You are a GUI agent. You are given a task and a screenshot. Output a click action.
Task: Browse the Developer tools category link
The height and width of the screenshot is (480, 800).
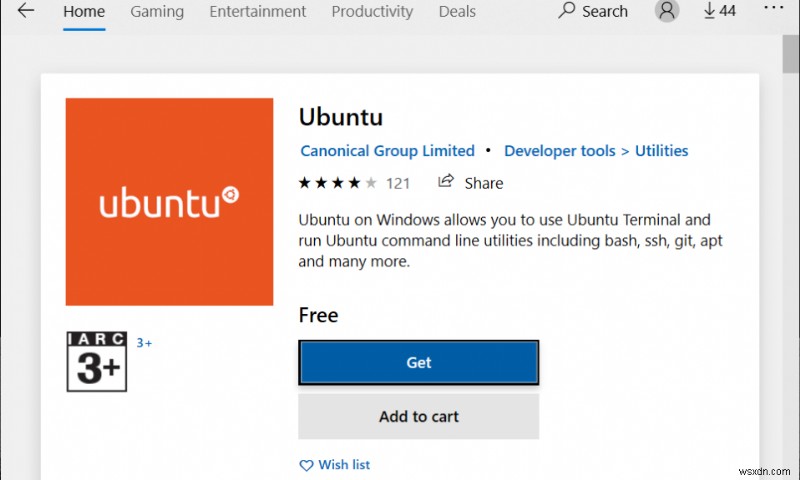tap(559, 151)
